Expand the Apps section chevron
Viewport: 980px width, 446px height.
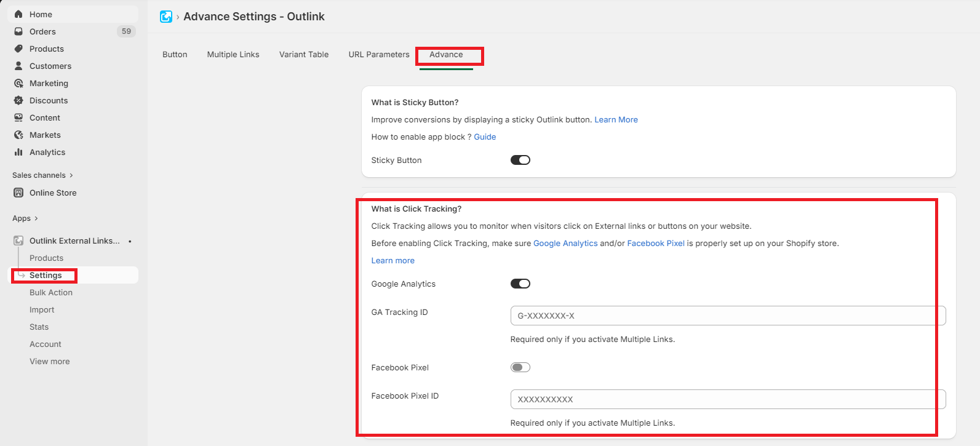(x=36, y=218)
